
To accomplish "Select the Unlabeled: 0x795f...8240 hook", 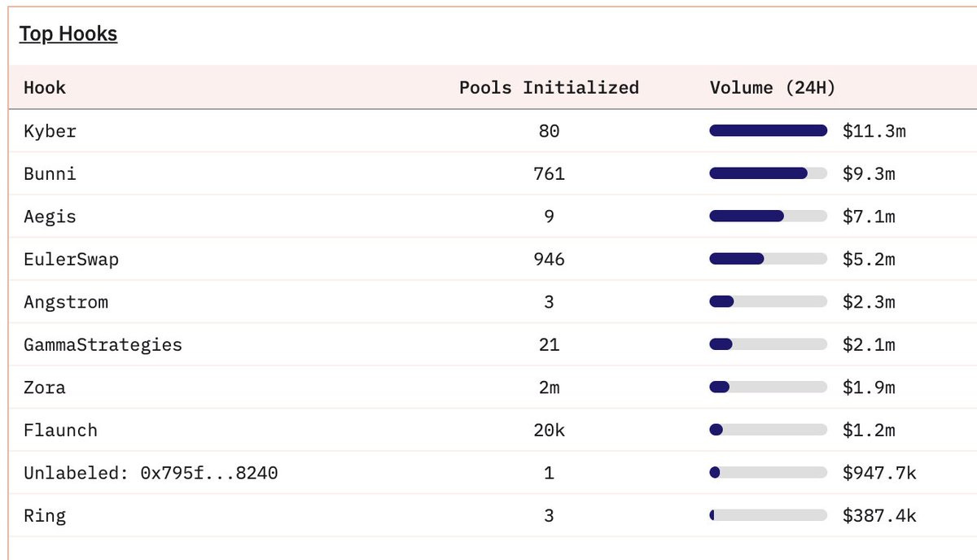I will (x=151, y=473).
